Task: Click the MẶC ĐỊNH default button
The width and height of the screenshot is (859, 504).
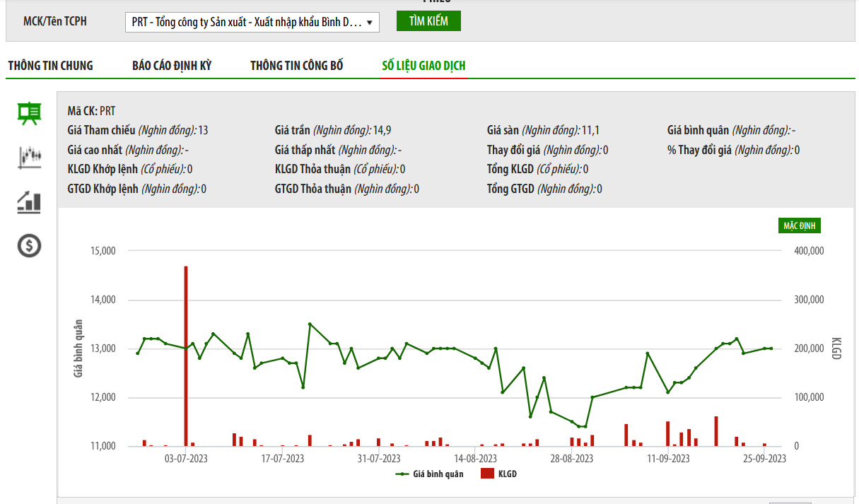Action: 800,225
